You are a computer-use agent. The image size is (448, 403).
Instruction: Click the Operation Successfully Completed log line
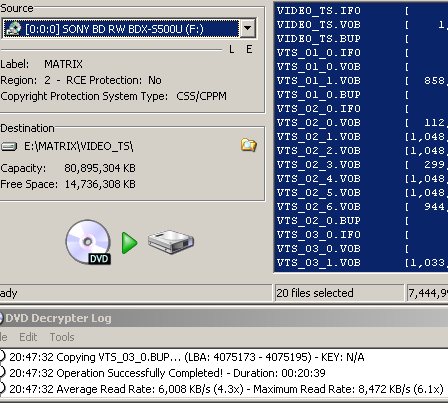point(167,373)
